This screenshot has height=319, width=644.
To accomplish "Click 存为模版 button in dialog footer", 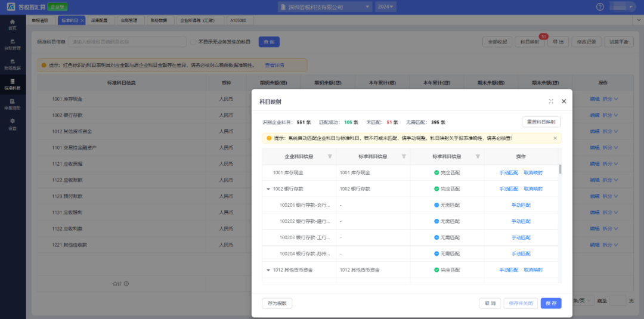I will (x=277, y=303).
